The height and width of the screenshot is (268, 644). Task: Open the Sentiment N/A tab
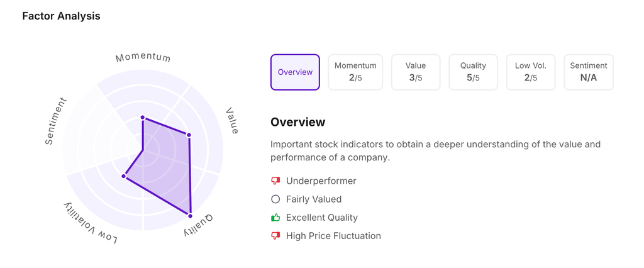click(588, 72)
